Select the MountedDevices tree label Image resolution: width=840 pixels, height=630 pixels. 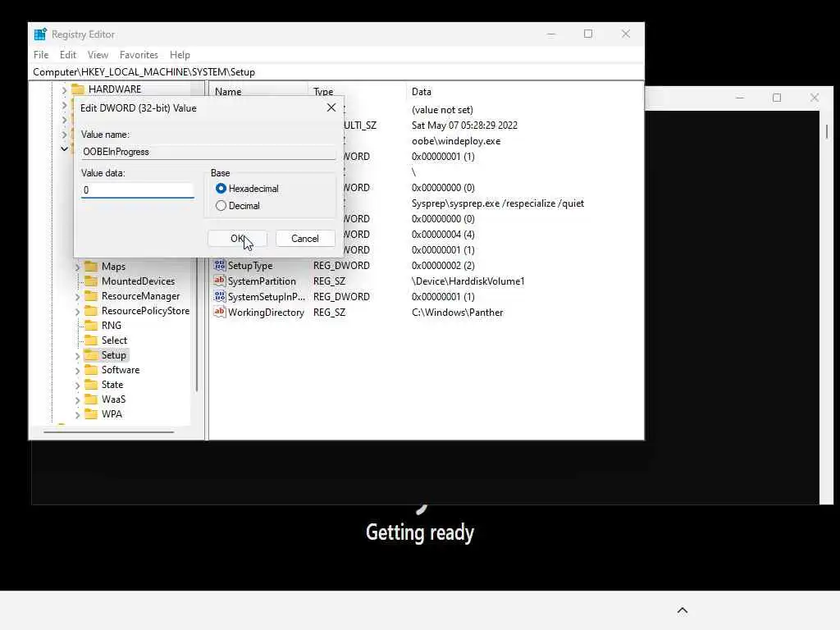point(138,281)
